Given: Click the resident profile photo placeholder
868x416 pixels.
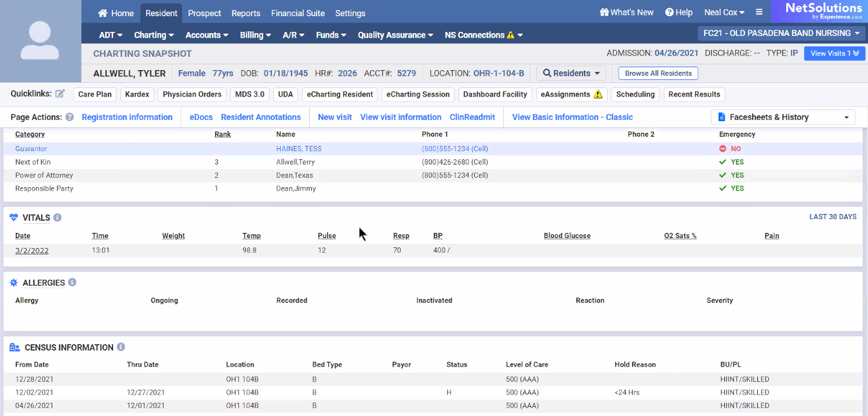Looking at the screenshot, I should [40, 41].
